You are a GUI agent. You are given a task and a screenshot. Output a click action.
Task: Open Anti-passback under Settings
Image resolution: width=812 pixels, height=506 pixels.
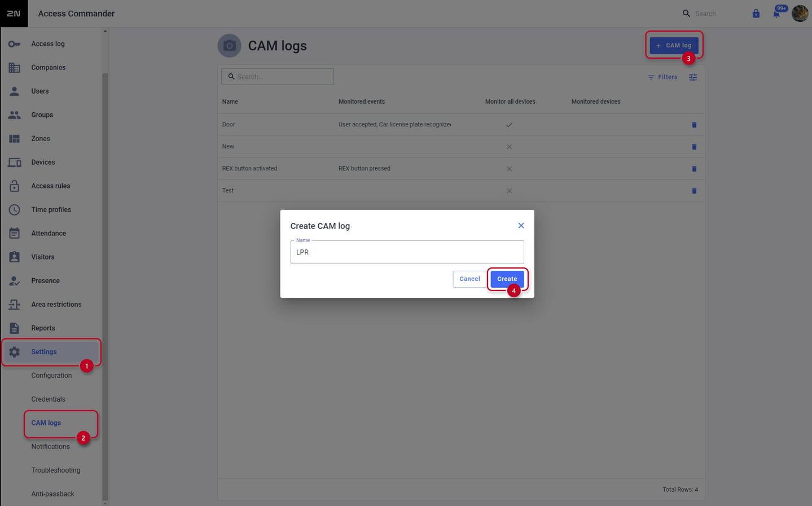click(52, 494)
